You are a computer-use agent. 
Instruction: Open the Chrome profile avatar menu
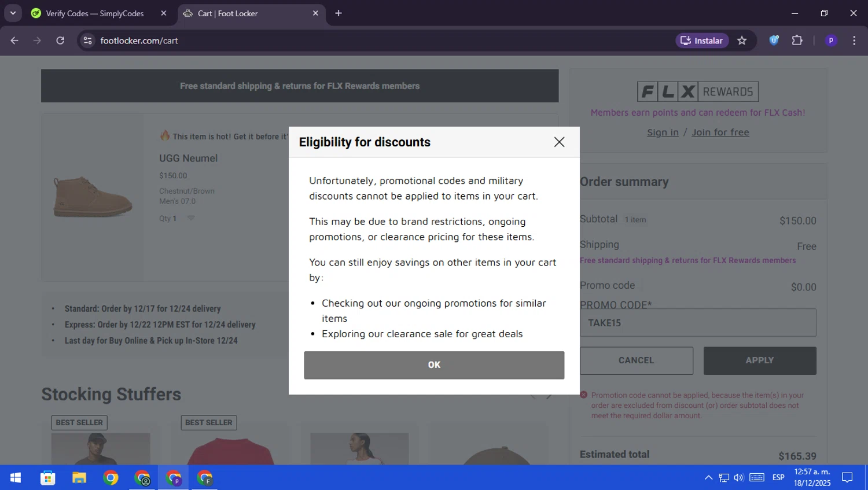pyautogui.click(x=831, y=40)
